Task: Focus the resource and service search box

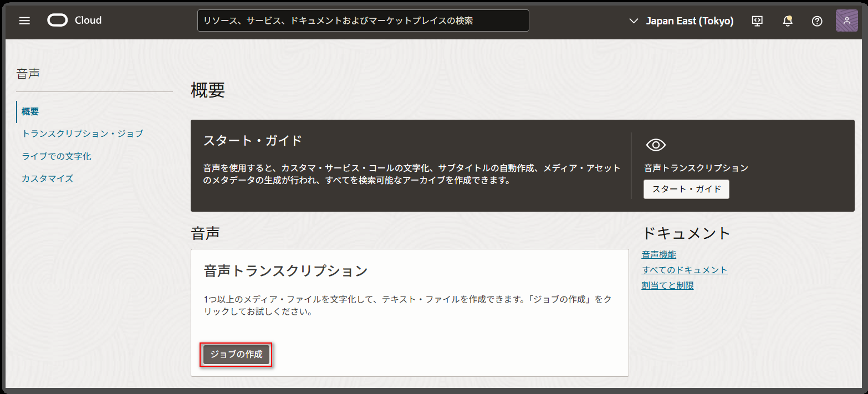Action: click(x=363, y=21)
